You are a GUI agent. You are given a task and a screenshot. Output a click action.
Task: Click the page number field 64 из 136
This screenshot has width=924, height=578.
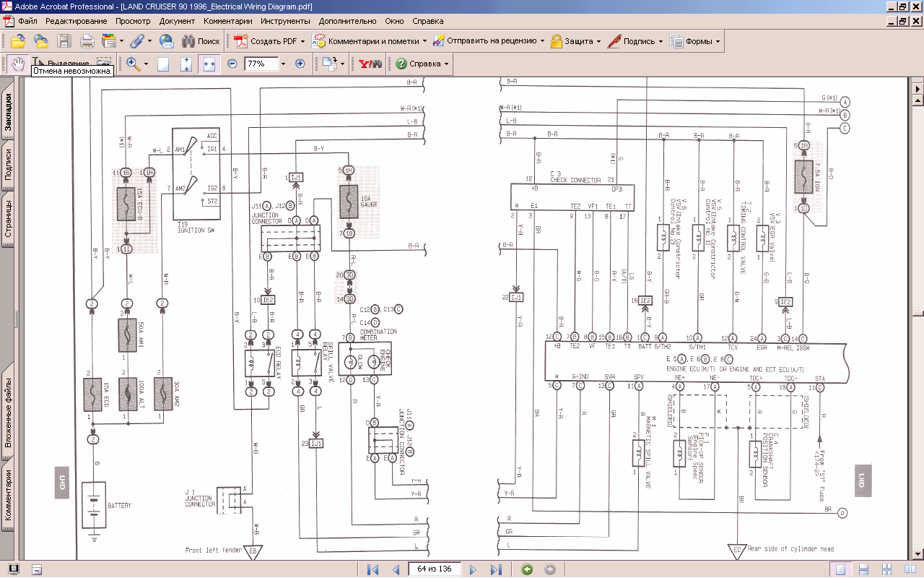coord(435,569)
